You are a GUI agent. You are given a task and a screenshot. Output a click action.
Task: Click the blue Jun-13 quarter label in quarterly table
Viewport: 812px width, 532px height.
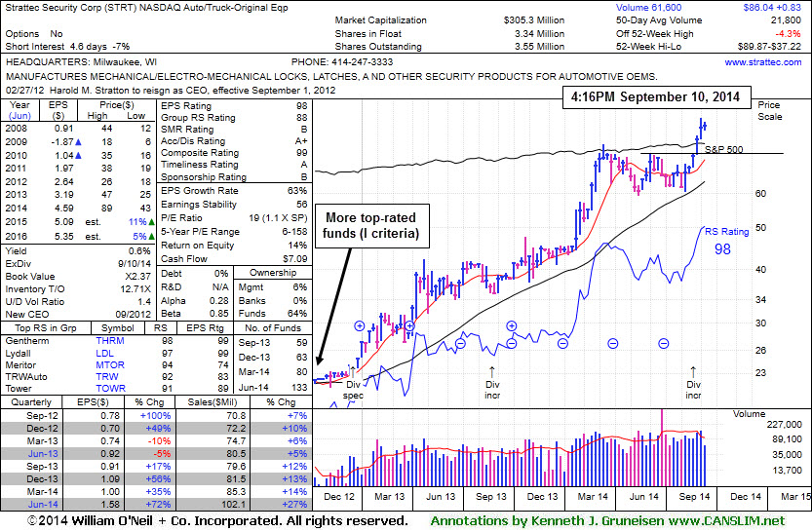tap(43, 454)
